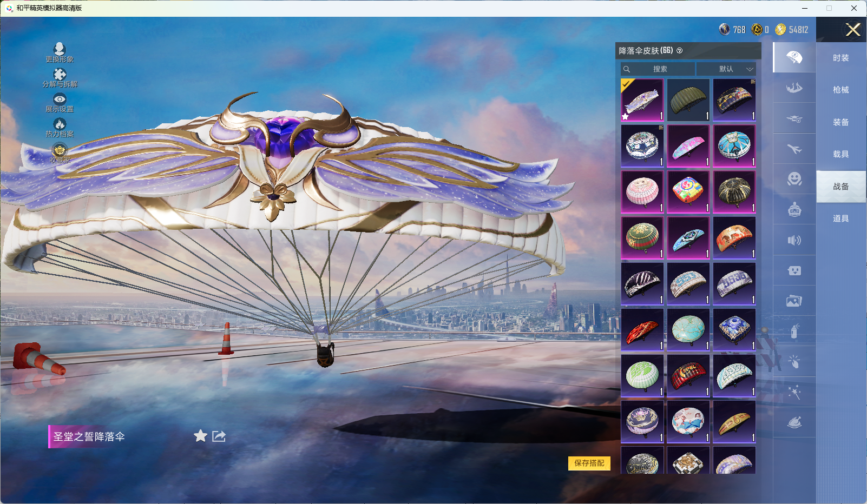Select the pink and cyan flat parachute
The height and width of the screenshot is (504, 867).
tap(688, 146)
